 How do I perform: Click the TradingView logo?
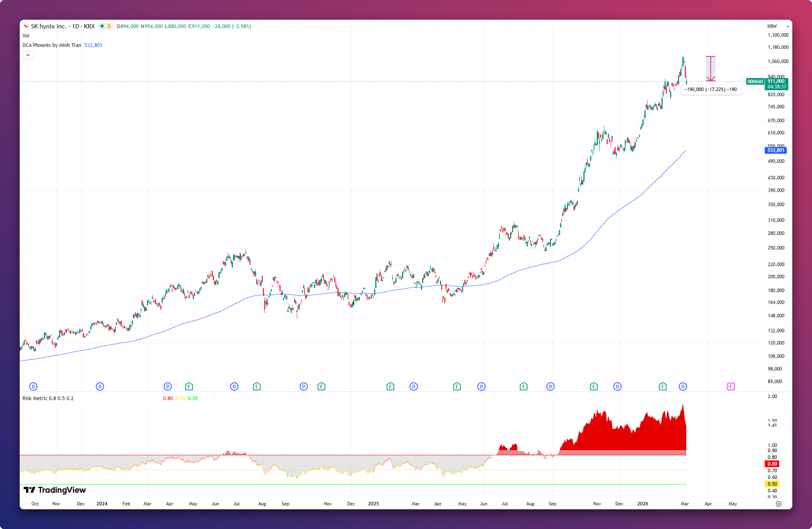click(55, 490)
